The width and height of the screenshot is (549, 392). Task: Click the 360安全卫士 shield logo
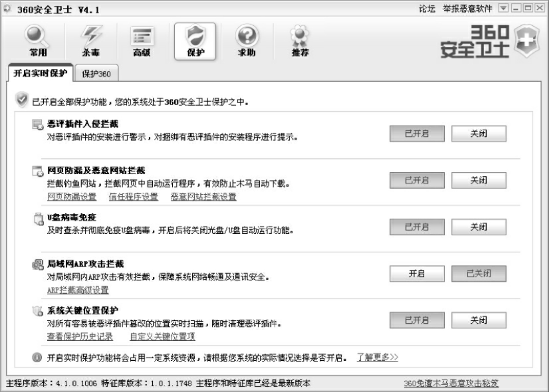point(526,41)
